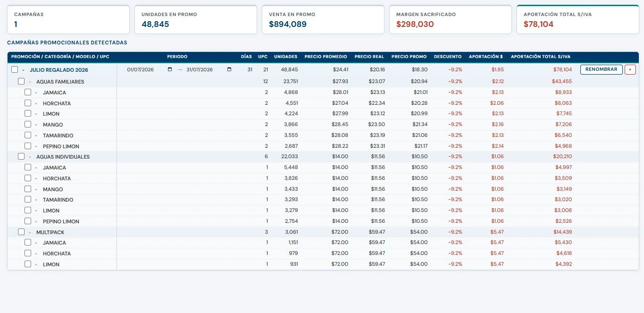644x313 pixels.
Task: Collapse the Aguas Familiares category
Action: click(x=30, y=82)
